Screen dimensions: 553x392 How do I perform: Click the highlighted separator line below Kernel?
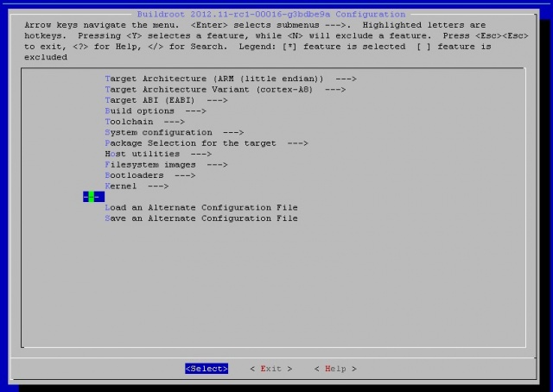[x=93, y=197]
